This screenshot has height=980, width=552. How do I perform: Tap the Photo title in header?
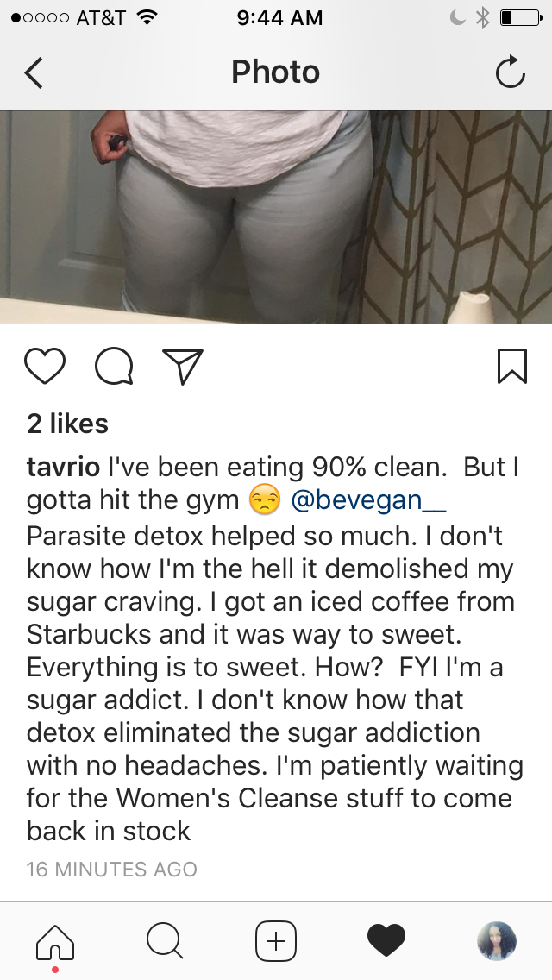[x=276, y=72]
